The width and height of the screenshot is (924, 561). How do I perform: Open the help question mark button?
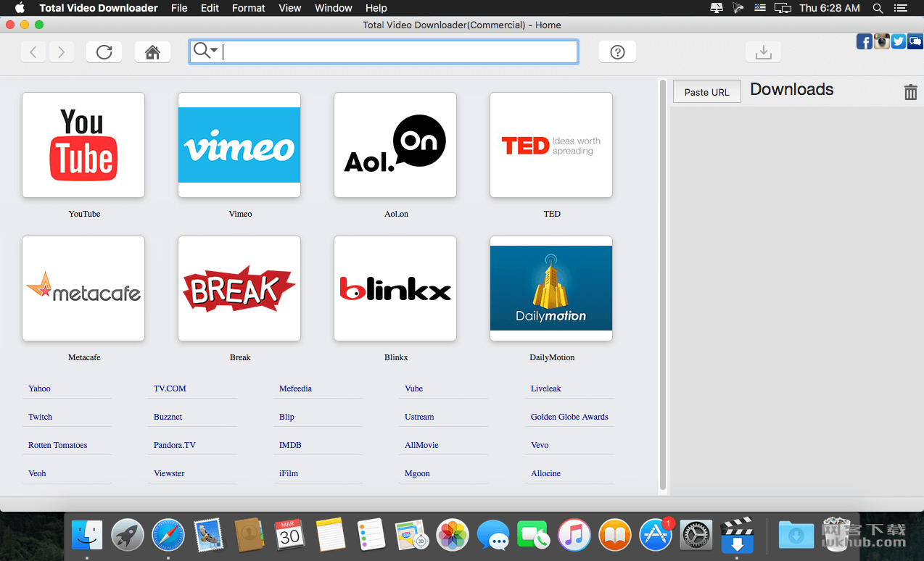pos(617,51)
